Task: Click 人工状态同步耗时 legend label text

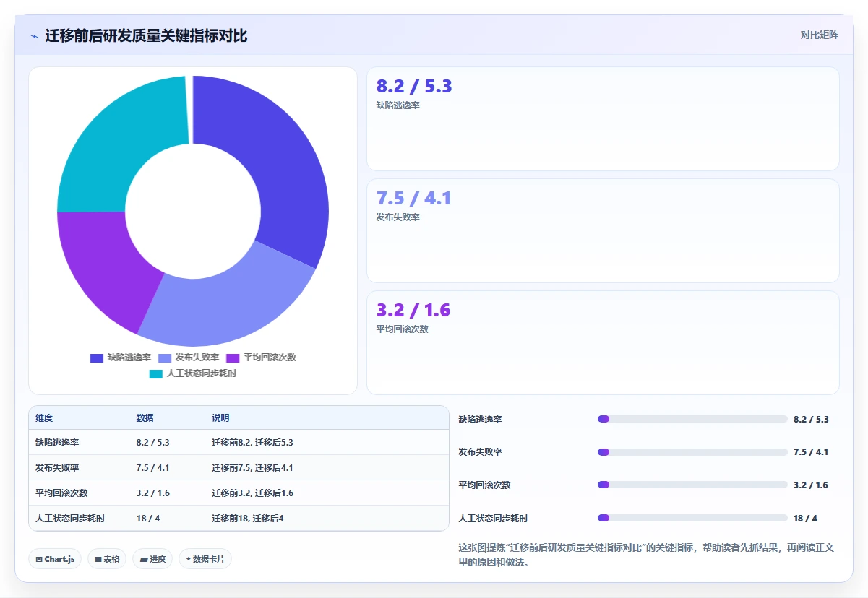Action: 202,373
